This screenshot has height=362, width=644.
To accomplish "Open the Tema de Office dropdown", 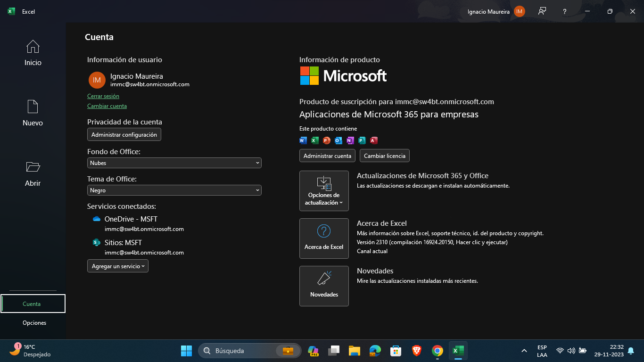I will tap(174, 190).
